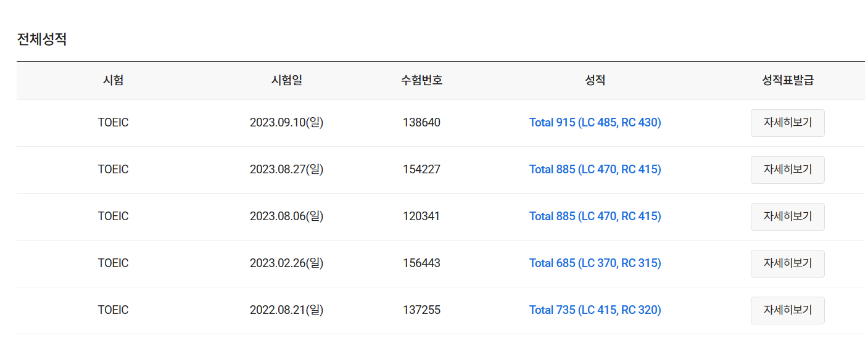Click the 2023.09.10(일) exam date

(287, 123)
